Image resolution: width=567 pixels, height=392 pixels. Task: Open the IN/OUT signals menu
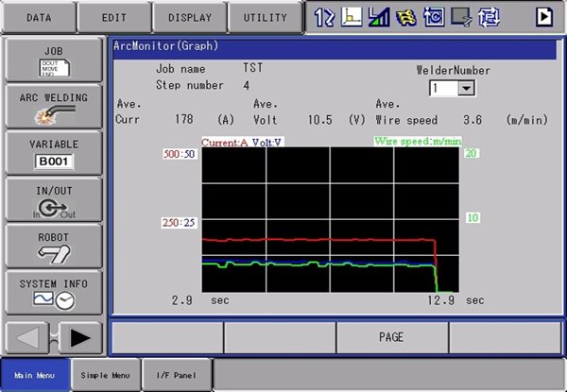pos(53,199)
